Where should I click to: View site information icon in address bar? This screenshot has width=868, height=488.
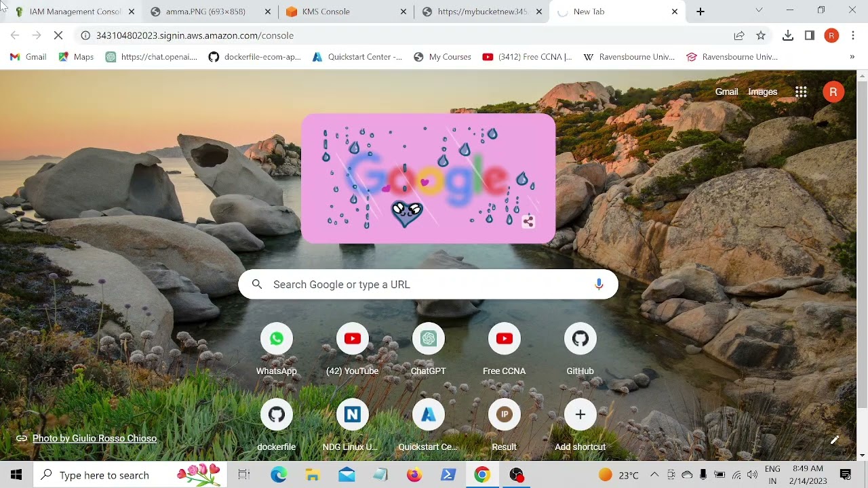click(85, 35)
